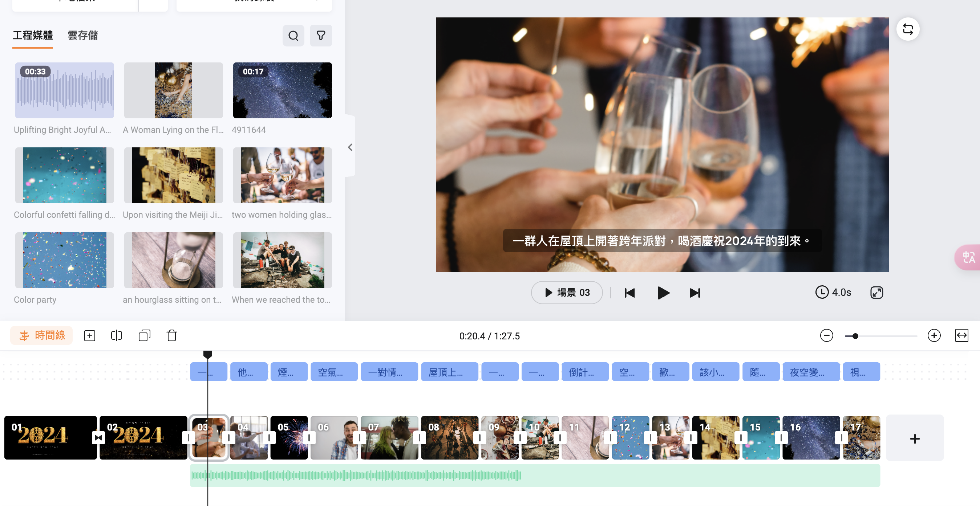Add a new scene with the plus tile

915,439
